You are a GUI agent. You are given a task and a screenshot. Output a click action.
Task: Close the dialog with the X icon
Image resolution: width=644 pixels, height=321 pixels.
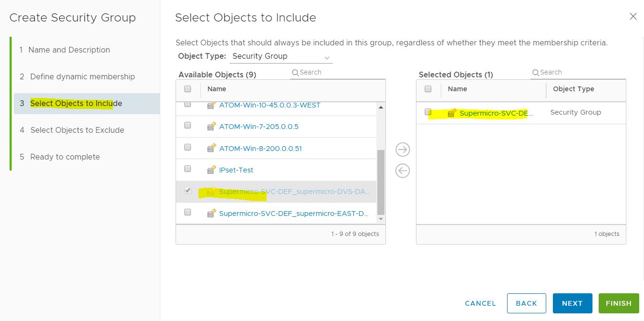tap(633, 16)
